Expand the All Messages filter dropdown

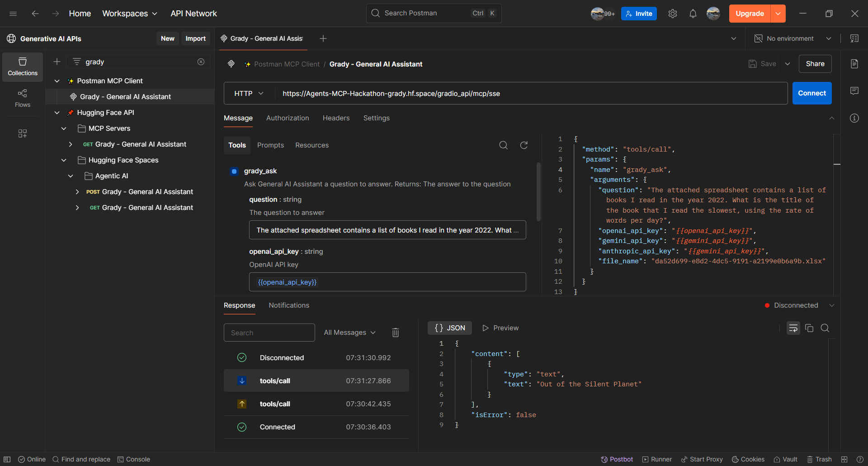pos(349,333)
